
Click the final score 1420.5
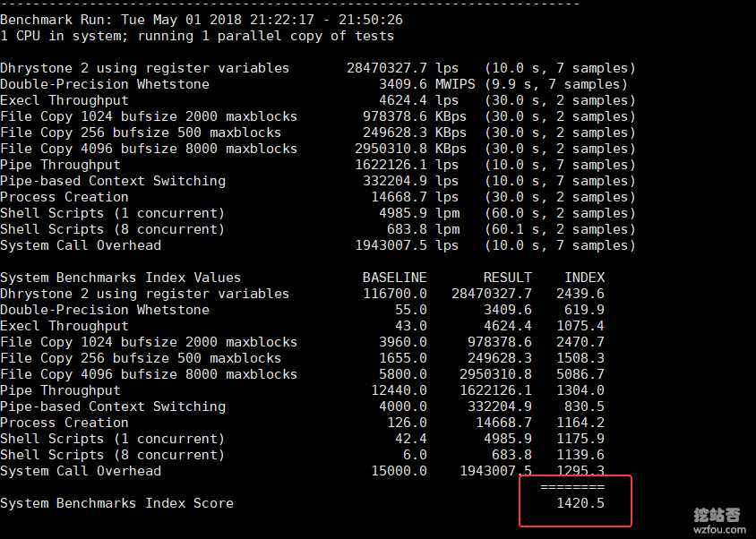pyautogui.click(x=580, y=503)
